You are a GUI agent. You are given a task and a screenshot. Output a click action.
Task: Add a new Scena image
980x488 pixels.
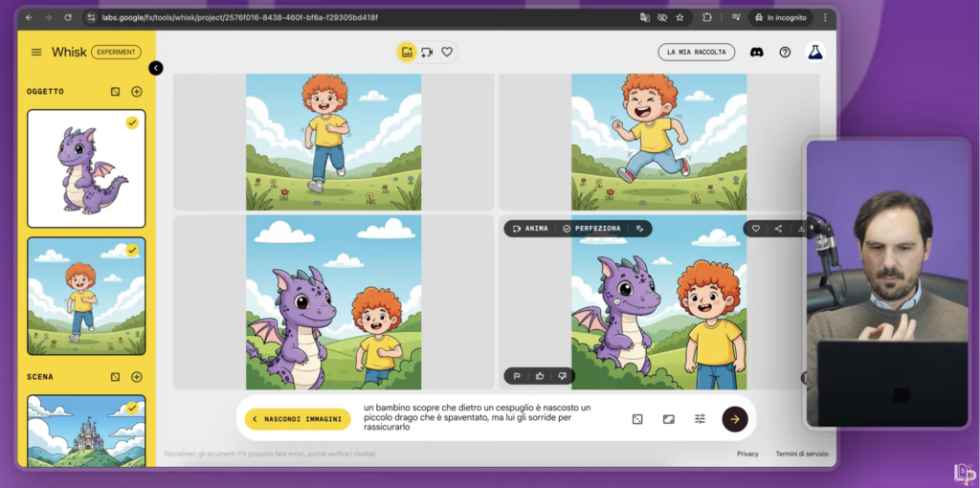136,377
